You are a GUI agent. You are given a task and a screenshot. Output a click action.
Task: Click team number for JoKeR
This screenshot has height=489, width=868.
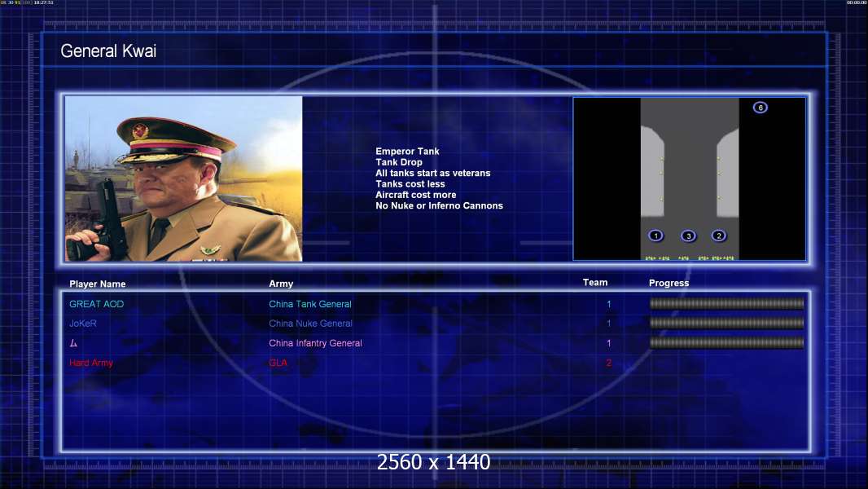[x=609, y=324]
